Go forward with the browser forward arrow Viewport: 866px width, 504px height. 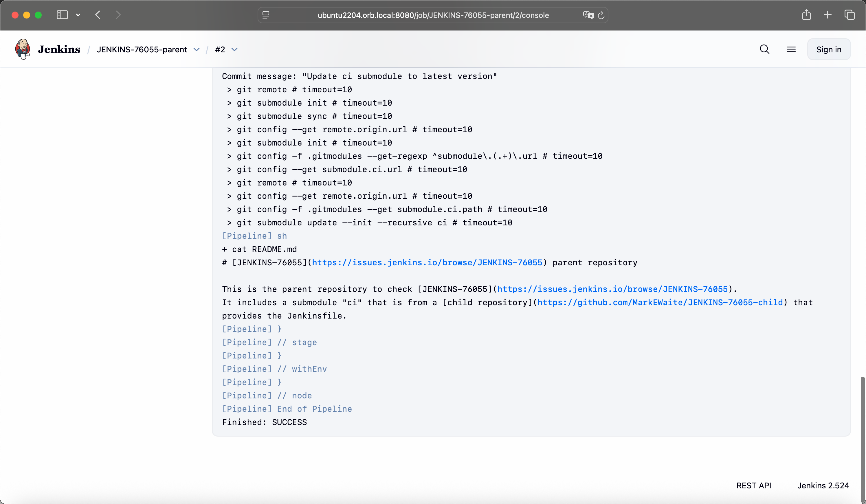coord(118,15)
